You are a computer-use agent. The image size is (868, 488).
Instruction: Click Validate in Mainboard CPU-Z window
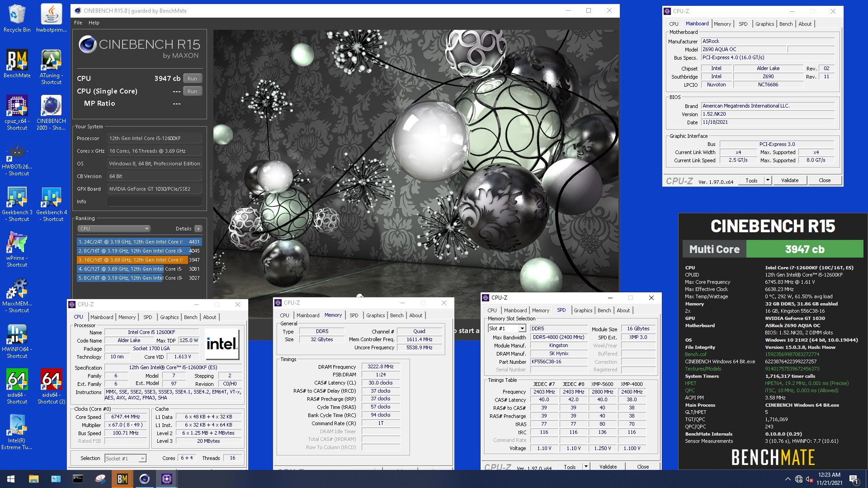pyautogui.click(x=789, y=180)
